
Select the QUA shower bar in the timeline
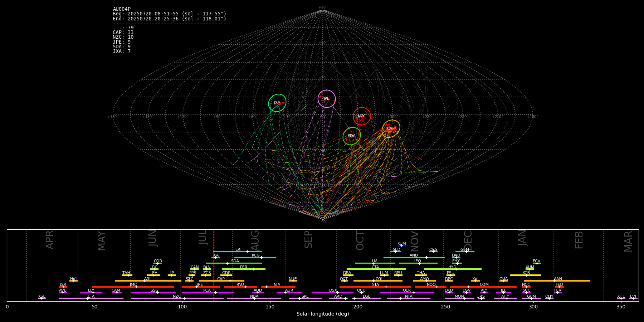[503, 280]
